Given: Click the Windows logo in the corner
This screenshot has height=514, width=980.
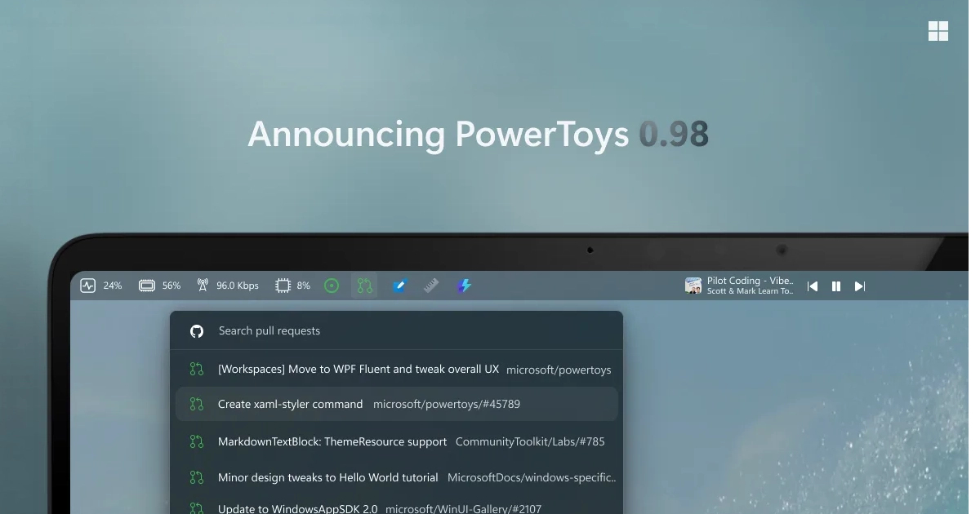Looking at the screenshot, I should pos(938,31).
